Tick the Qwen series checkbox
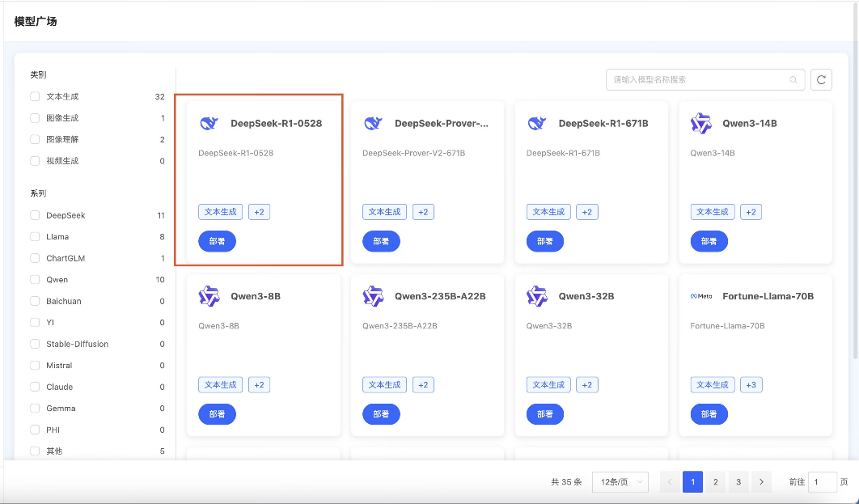The width and height of the screenshot is (859, 504). click(x=35, y=279)
